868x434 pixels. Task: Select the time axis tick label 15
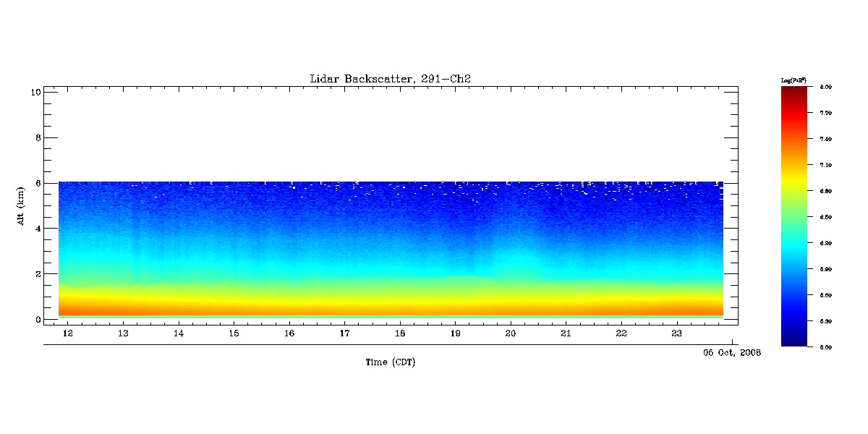click(x=234, y=333)
